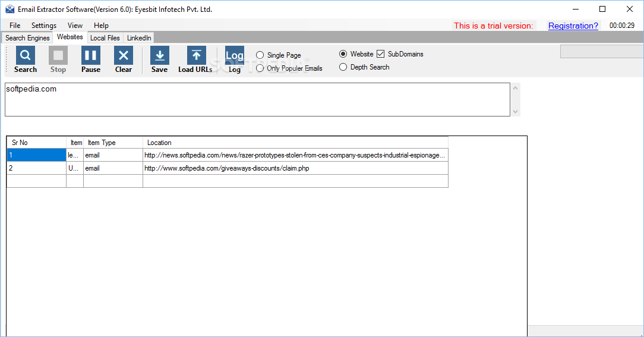644x337 pixels.
Task: Uncheck the SubDomains checkbox
Action: (x=381, y=54)
